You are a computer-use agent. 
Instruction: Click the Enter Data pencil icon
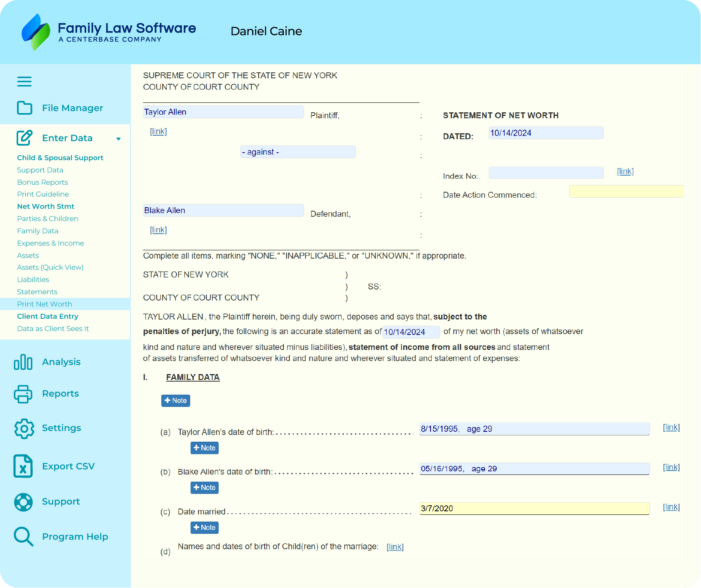(25, 138)
